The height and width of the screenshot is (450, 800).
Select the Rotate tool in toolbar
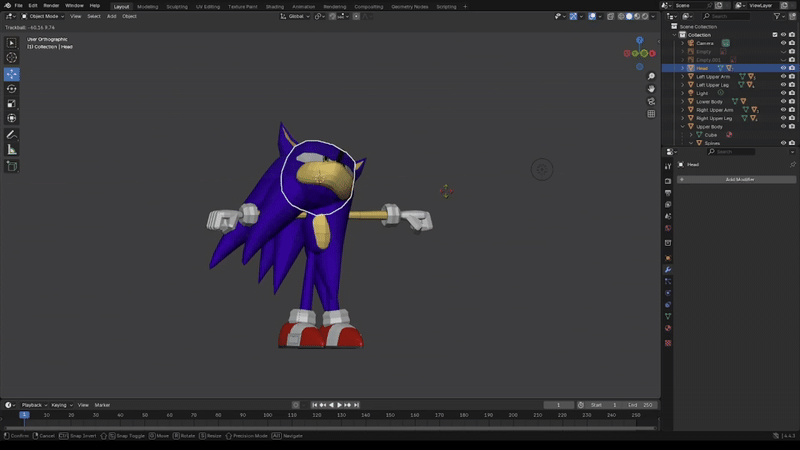(x=12, y=88)
